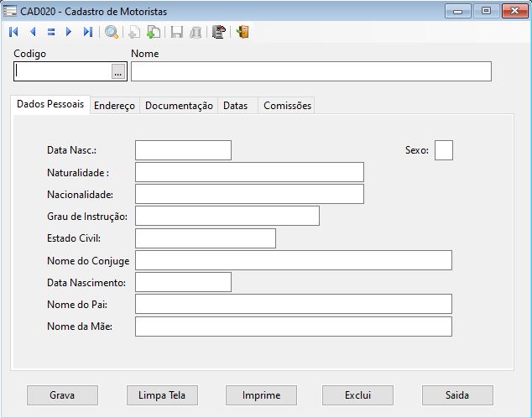This screenshot has width=532, height=418.
Task: Click the floppy disk save icon
Action: pos(177,33)
